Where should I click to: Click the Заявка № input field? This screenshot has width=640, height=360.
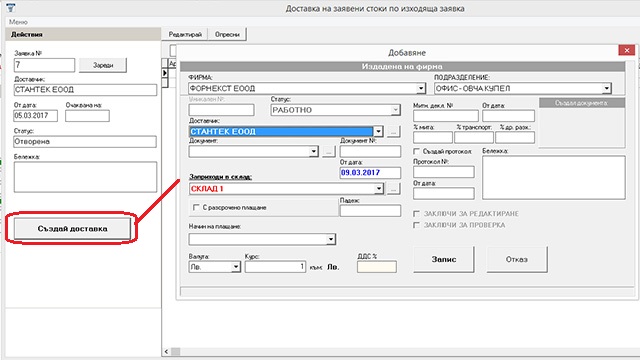pyautogui.click(x=44, y=65)
